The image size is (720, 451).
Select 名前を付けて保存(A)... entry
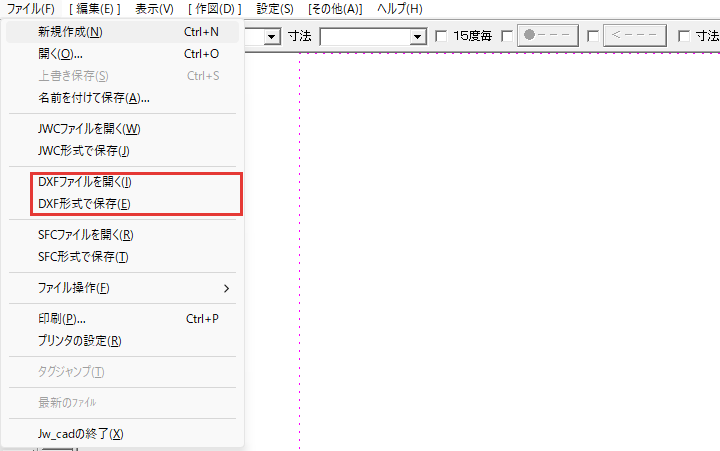(x=123, y=98)
